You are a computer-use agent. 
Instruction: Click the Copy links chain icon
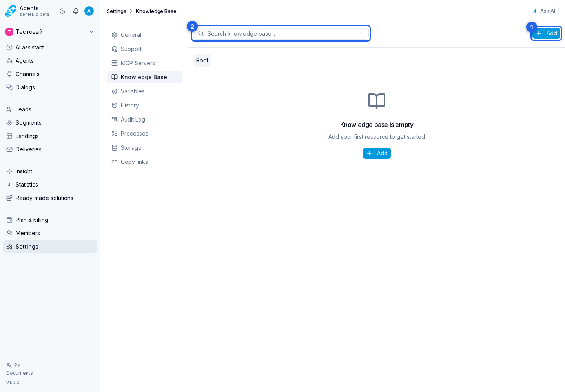point(115,162)
